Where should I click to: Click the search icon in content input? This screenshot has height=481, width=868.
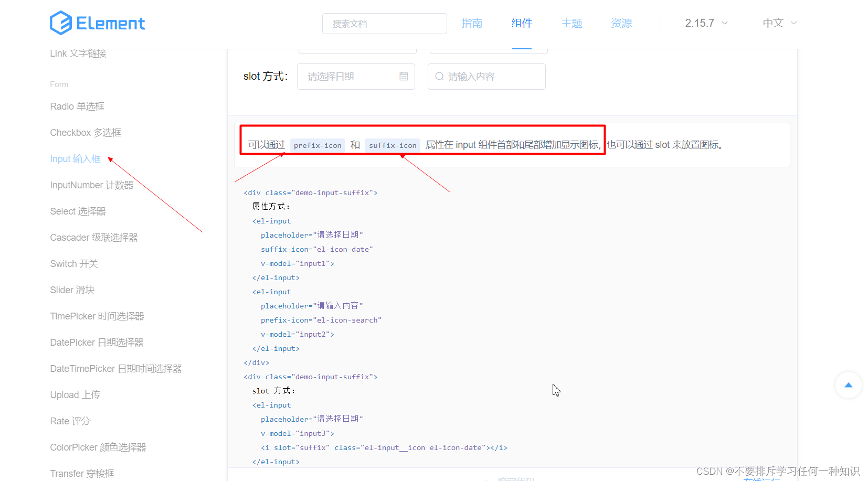(439, 77)
